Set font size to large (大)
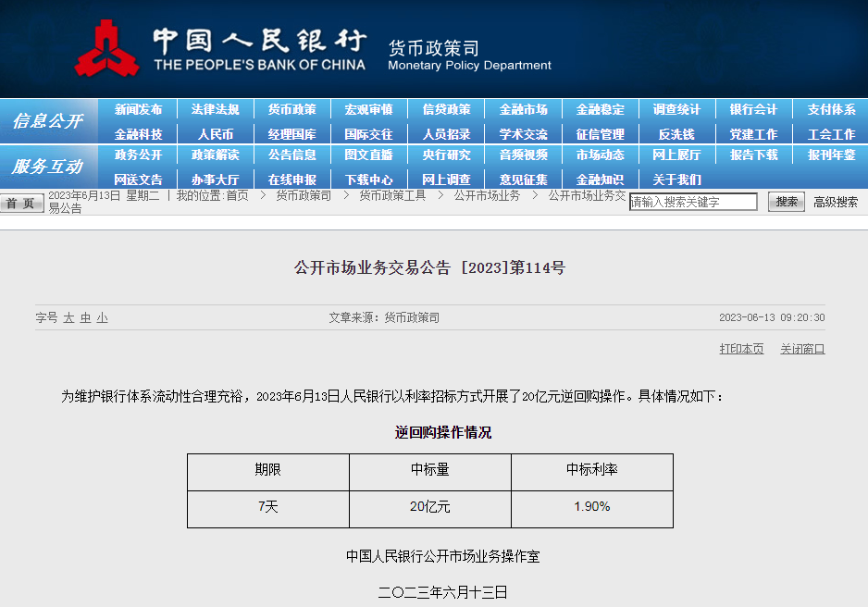Image resolution: width=868 pixels, height=607 pixels. pos(68,317)
